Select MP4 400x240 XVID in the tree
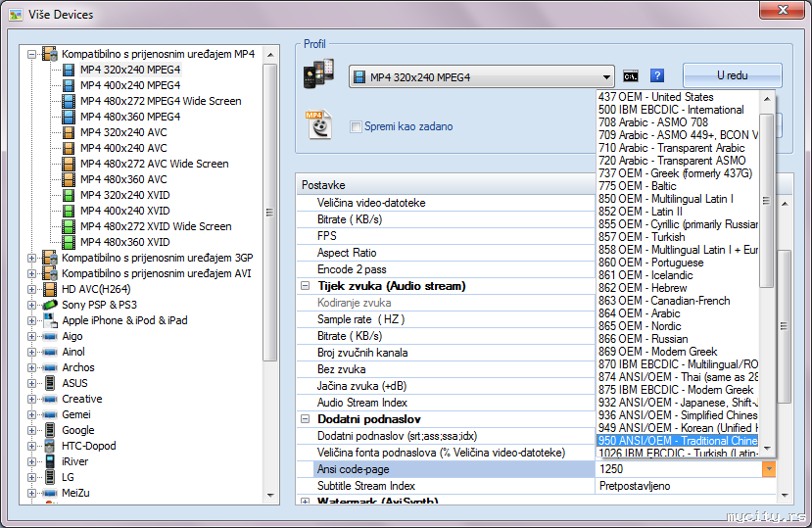Viewport: 812px width, 528px height. click(124, 211)
